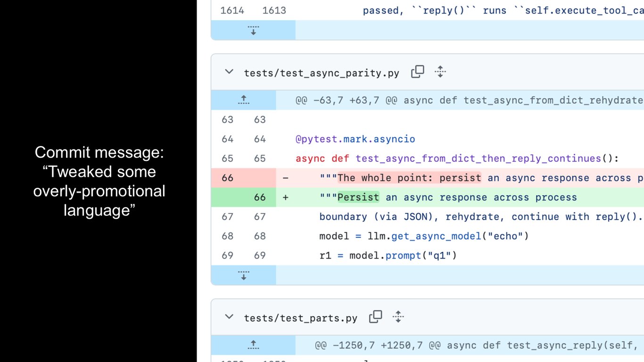The width and height of the screenshot is (644, 362).
Task: Copy path of tests/test_parts.py
Action: pos(376,317)
